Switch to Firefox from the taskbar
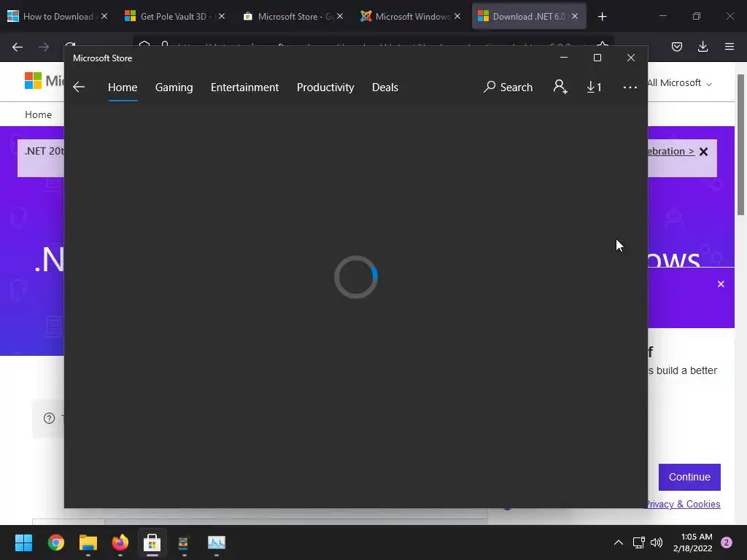Screen dimensions: 747x560 pyautogui.click(x=120, y=542)
